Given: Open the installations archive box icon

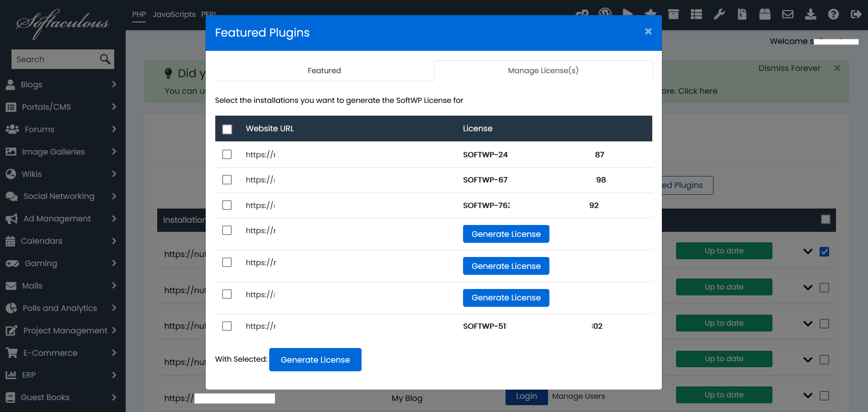Looking at the screenshot, I should [x=673, y=14].
